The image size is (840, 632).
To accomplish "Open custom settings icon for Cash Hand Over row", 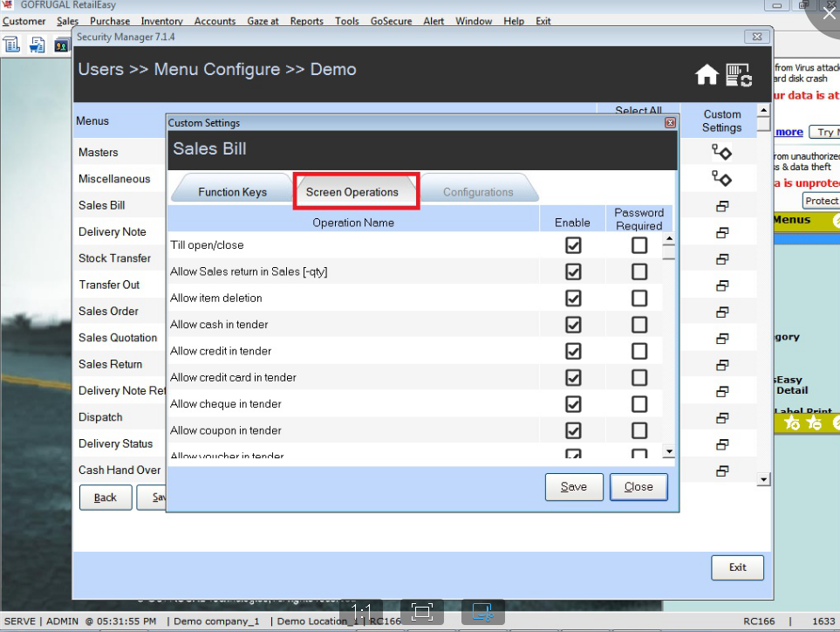I will coord(722,471).
